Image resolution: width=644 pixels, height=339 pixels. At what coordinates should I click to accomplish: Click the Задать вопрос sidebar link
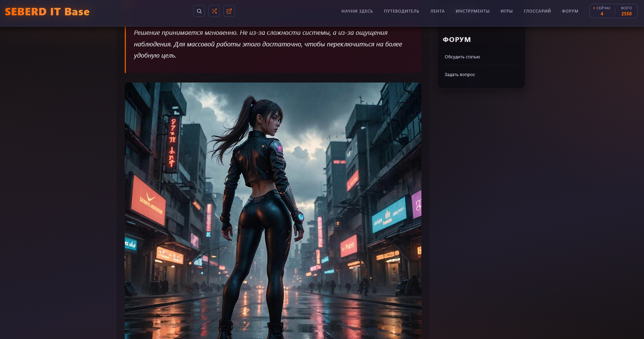click(x=459, y=75)
